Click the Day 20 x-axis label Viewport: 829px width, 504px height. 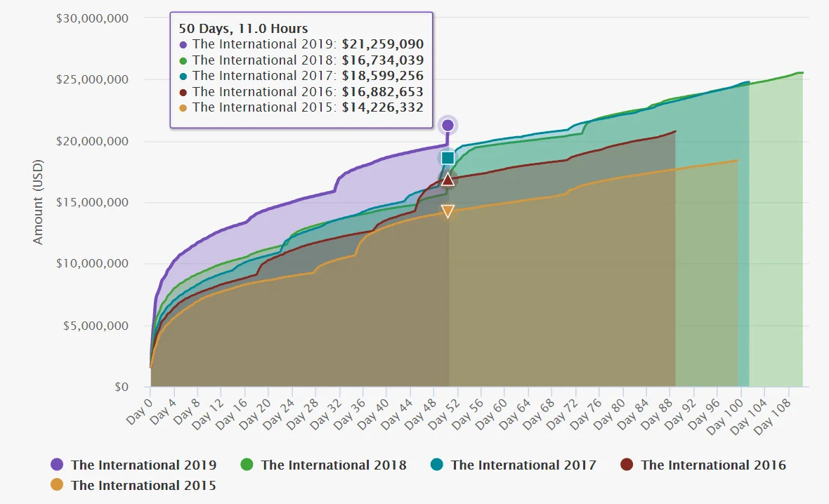click(x=255, y=413)
